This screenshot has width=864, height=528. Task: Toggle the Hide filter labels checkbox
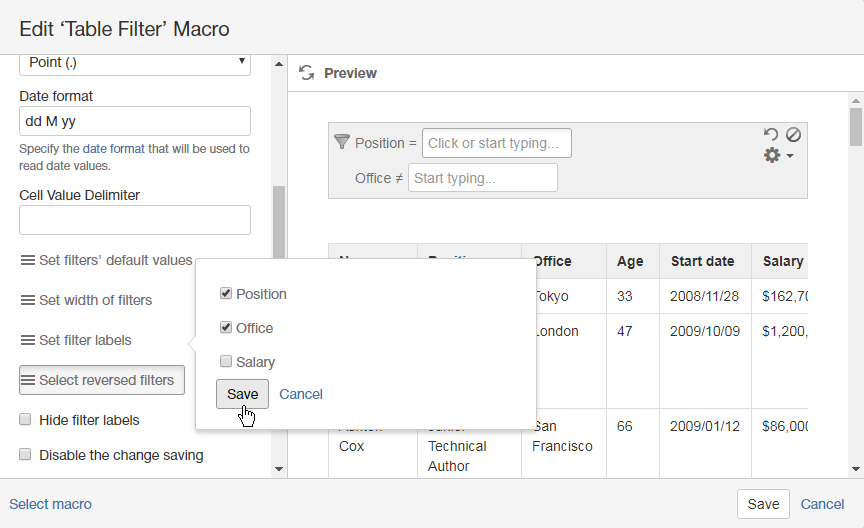point(26,420)
